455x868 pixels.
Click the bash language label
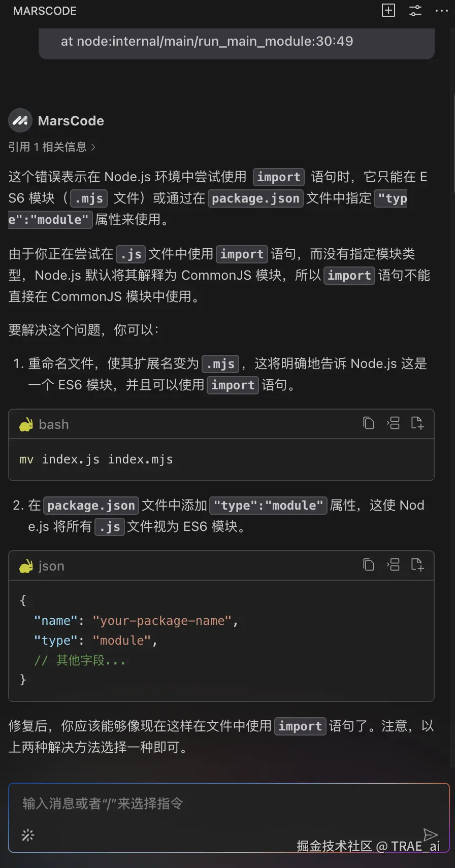[x=53, y=424]
